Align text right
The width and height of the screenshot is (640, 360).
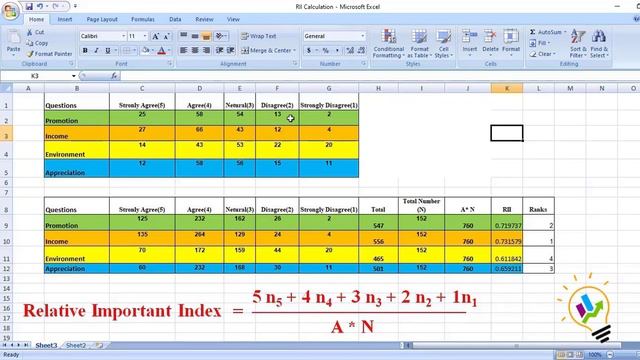(207, 50)
